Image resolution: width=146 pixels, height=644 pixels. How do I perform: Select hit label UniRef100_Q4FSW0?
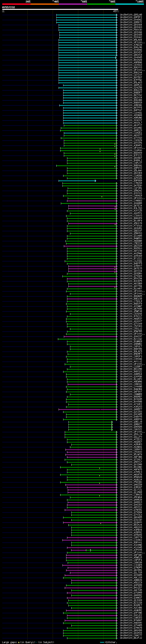click(131, 555)
